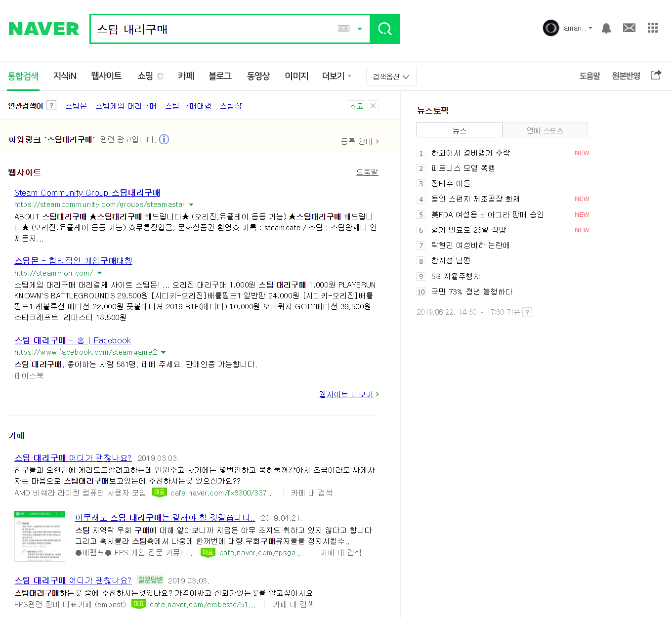This screenshot has height=618, width=672.
Task: Click the green search magnifier button
Action: click(x=385, y=29)
